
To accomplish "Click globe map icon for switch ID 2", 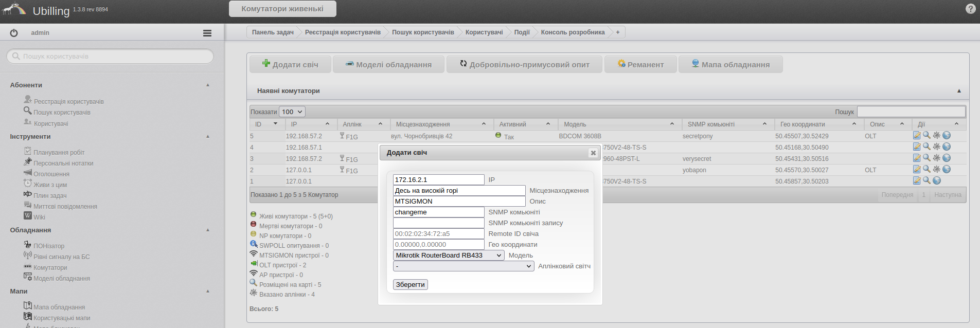I will click(x=947, y=169).
